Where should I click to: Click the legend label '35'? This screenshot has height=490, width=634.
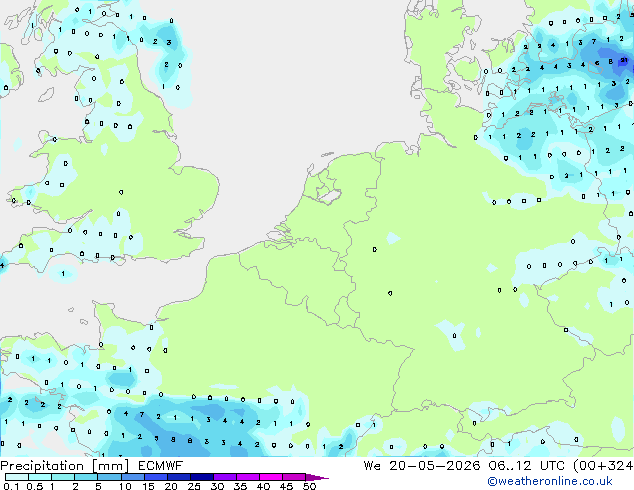(240, 486)
